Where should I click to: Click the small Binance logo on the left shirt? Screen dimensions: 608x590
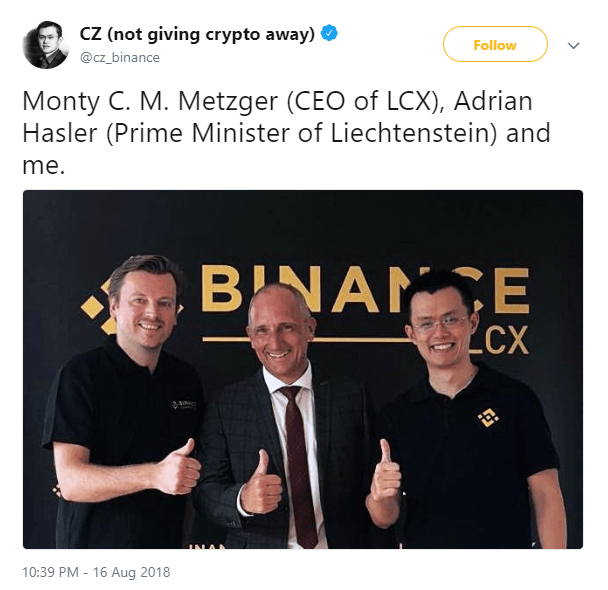tap(184, 405)
